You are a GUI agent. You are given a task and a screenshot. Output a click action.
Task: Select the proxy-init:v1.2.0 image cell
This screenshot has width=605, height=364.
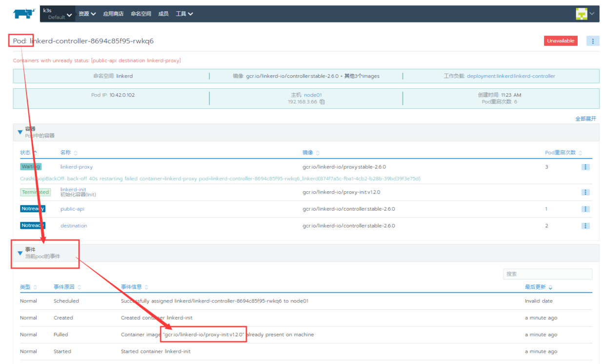point(341,192)
